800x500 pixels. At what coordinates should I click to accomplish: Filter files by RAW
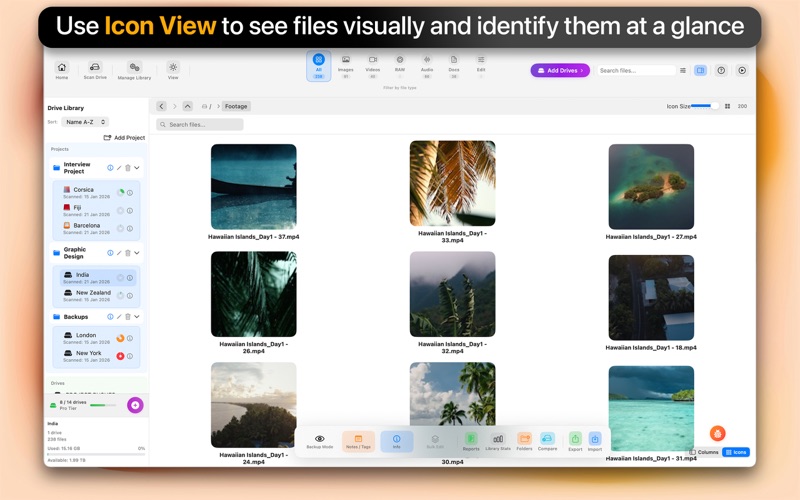399,66
